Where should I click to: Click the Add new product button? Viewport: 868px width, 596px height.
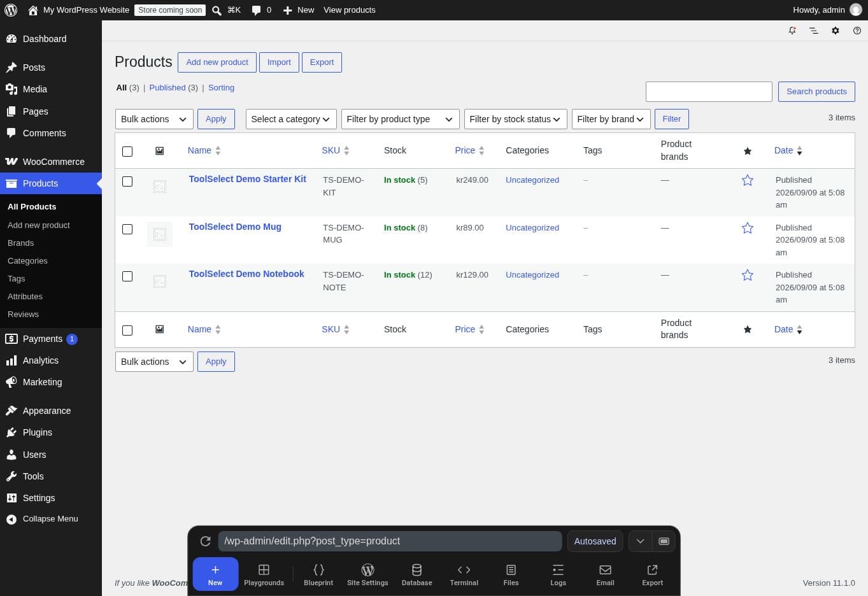click(x=217, y=62)
